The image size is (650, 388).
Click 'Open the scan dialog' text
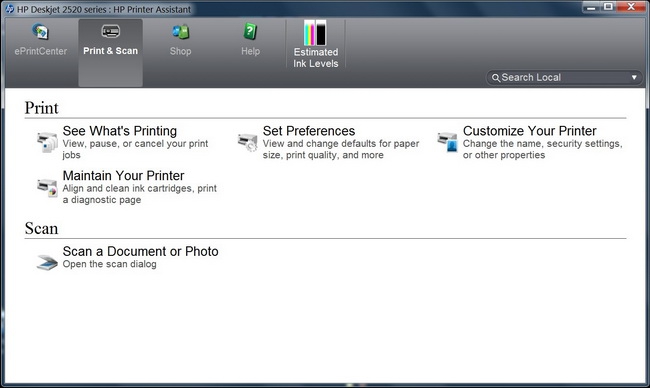[109, 264]
